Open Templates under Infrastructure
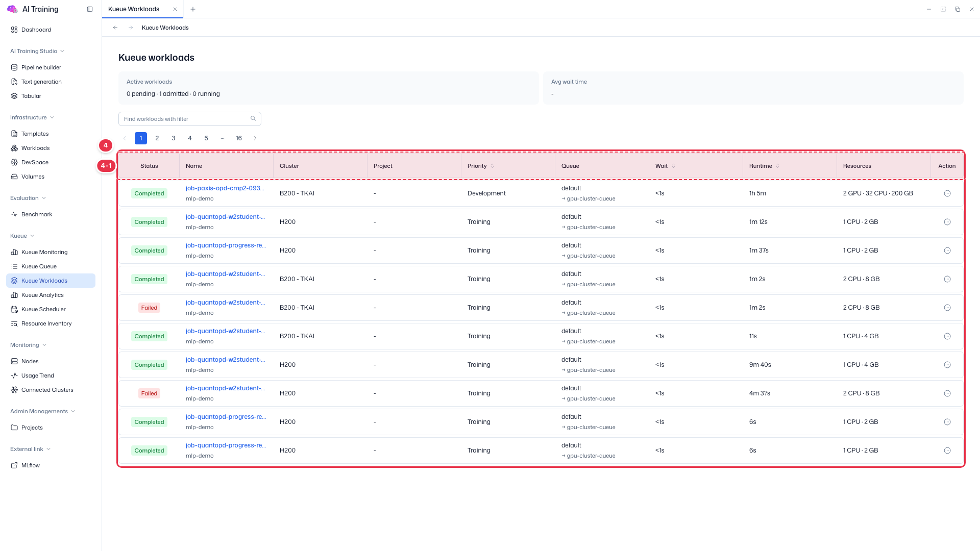This screenshot has width=980, height=551. click(x=51, y=134)
